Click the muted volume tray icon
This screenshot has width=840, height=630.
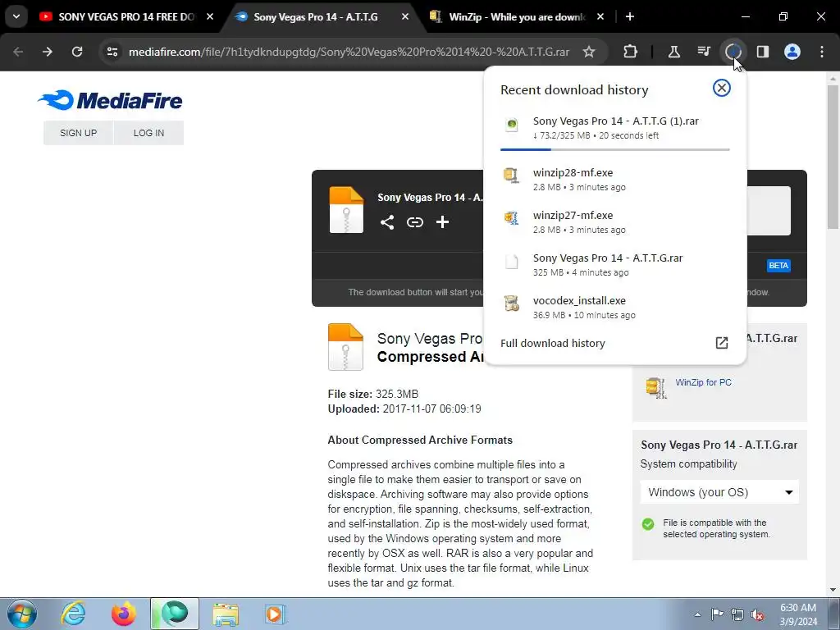tap(757, 614)
